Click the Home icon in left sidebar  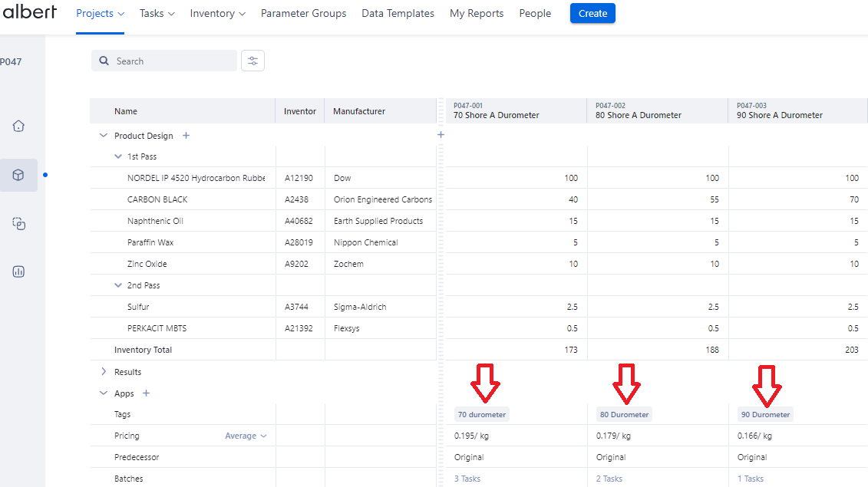click(19, 126)
